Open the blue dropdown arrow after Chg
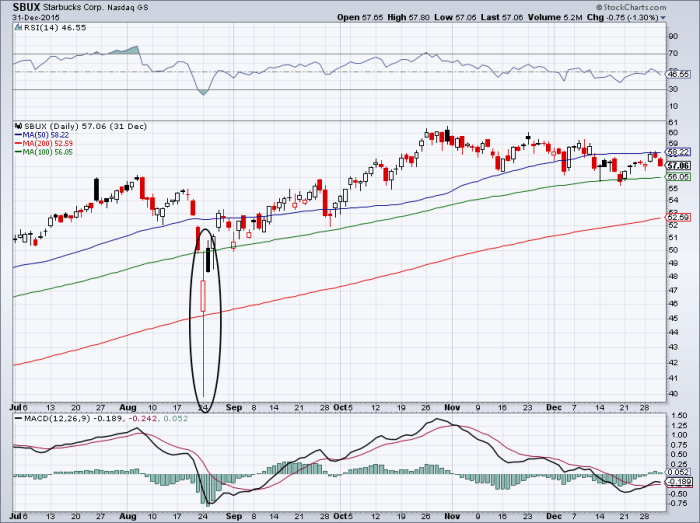The width and height of the screenshot is (700, 523). (x=663, y=18)
